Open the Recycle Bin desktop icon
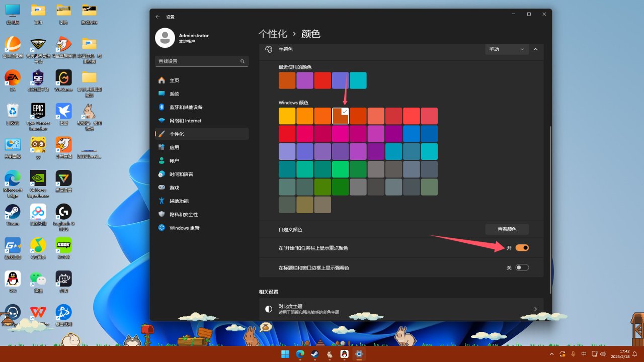 pyautogui.click(x=13, y=114)
